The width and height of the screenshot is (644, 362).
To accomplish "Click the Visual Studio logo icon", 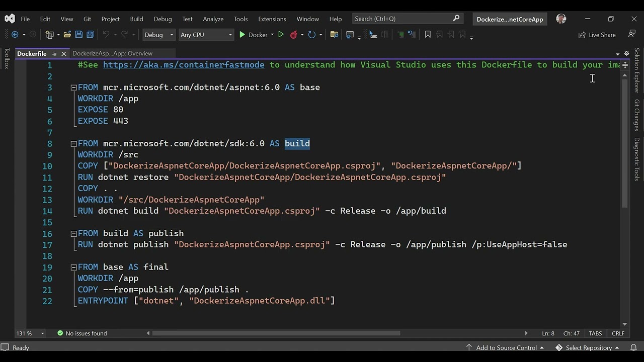I will (x=10, y=19).
